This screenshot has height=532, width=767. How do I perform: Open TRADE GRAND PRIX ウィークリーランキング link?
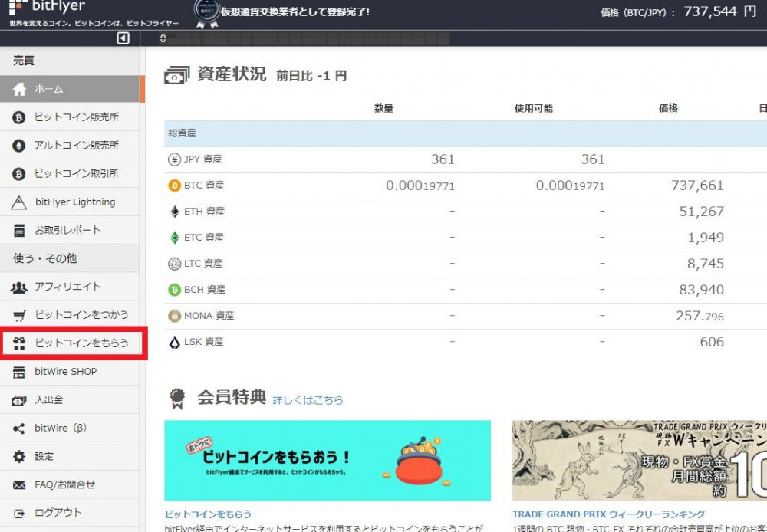[608, 514]
